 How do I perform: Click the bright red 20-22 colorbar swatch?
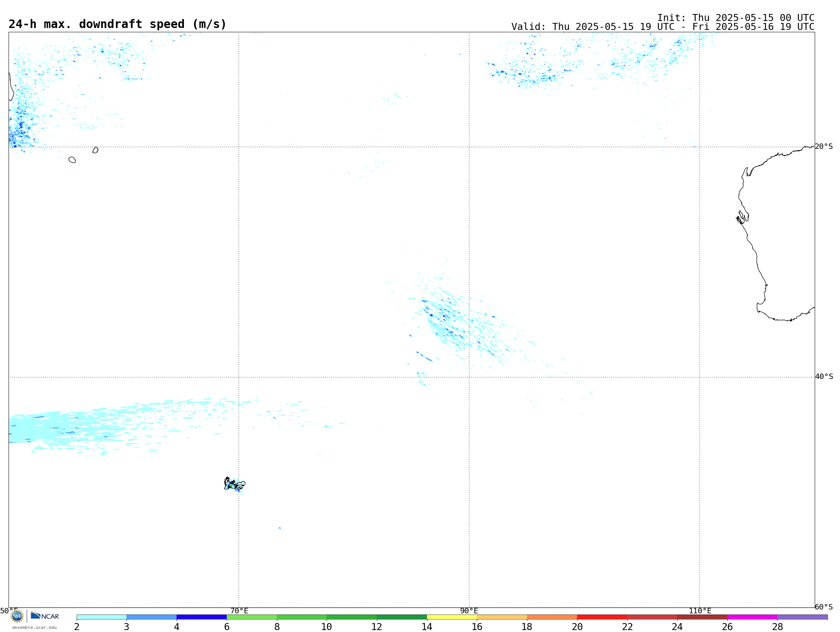point(602,617)
